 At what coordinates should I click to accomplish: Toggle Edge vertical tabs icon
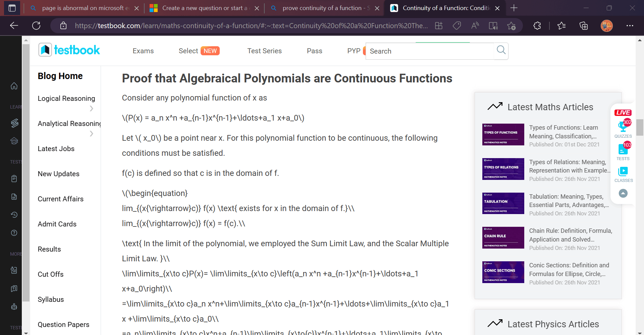[12, 8]
